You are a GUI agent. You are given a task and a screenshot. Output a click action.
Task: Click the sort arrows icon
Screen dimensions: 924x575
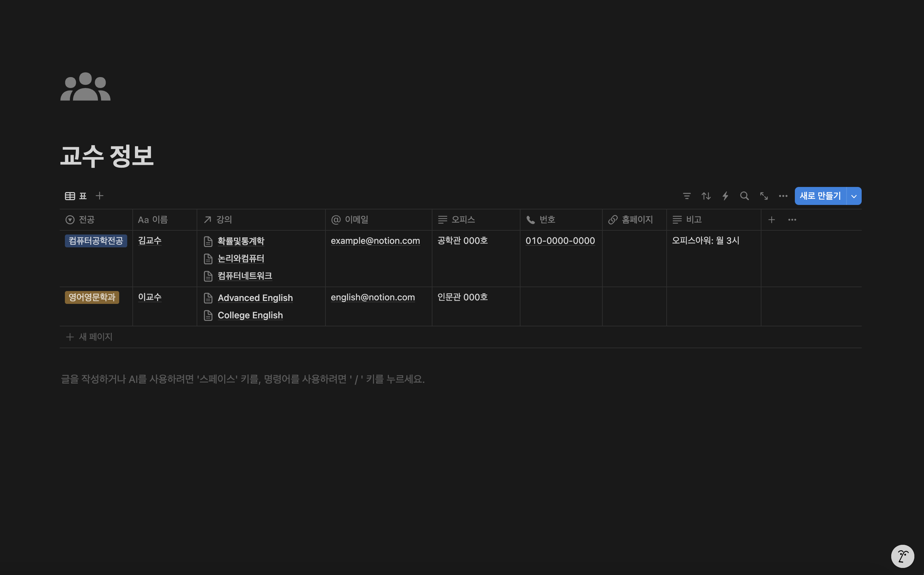click(x=706, y=196)
